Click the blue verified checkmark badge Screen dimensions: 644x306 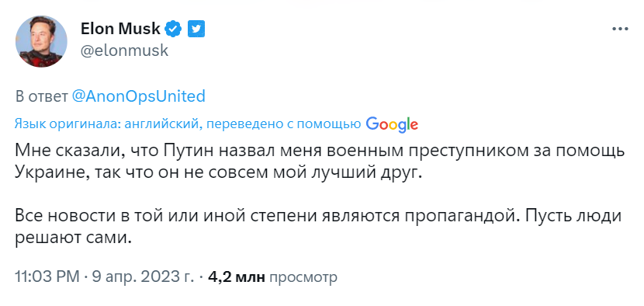[x=173, y=30]
